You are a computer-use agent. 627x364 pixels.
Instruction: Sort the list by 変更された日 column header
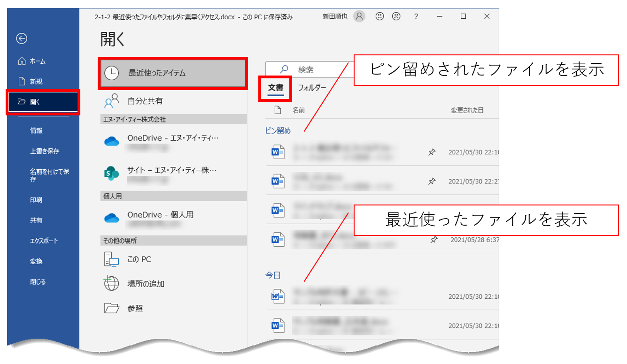(467, 110)
